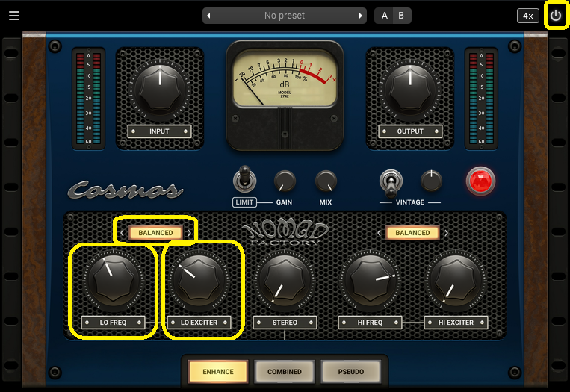Click the output level LED meter

tap(481, 98)
